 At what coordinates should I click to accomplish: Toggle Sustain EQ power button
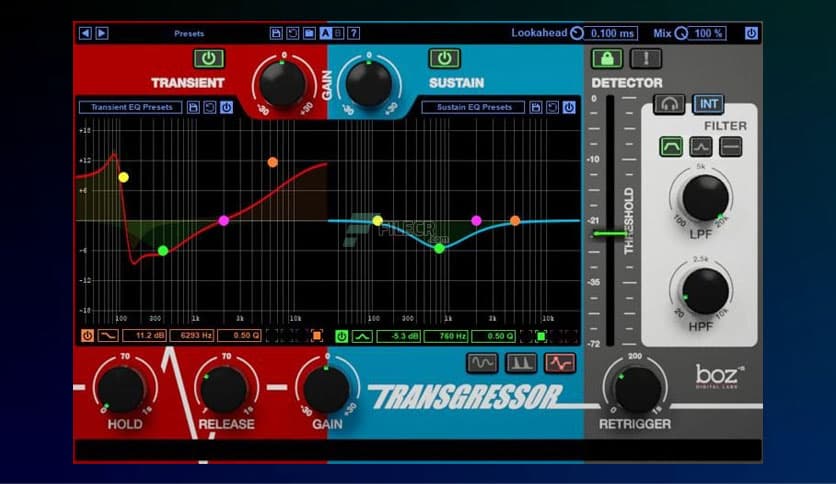(569, 107)
